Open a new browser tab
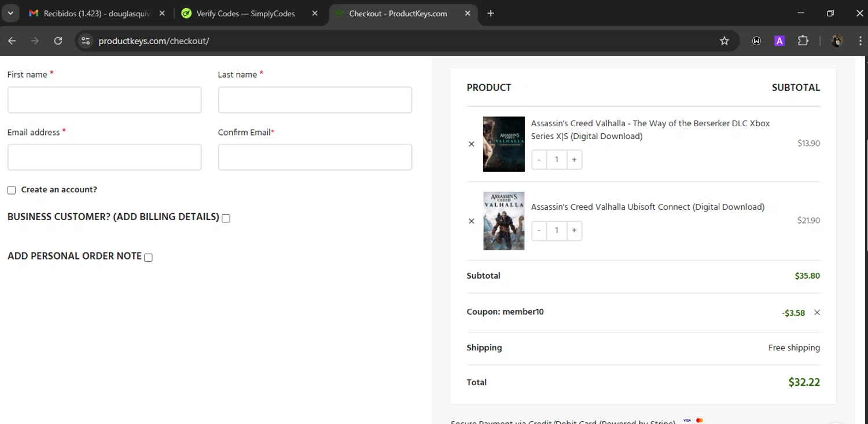 point(491,13)
